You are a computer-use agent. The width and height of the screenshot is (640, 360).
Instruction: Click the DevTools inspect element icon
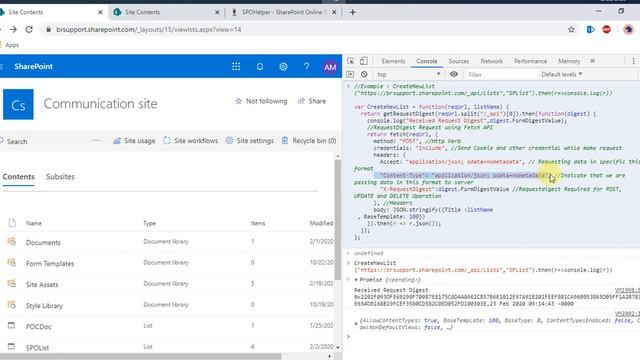[351, 61]
